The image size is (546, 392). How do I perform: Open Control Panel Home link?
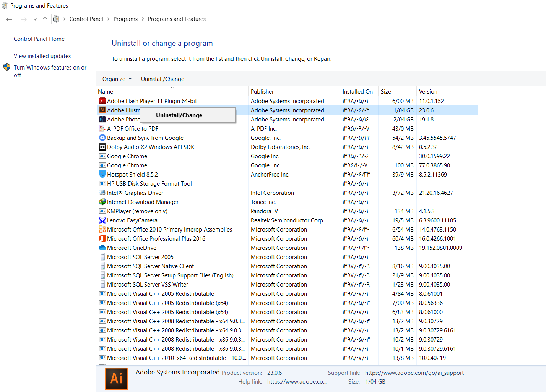39,39
